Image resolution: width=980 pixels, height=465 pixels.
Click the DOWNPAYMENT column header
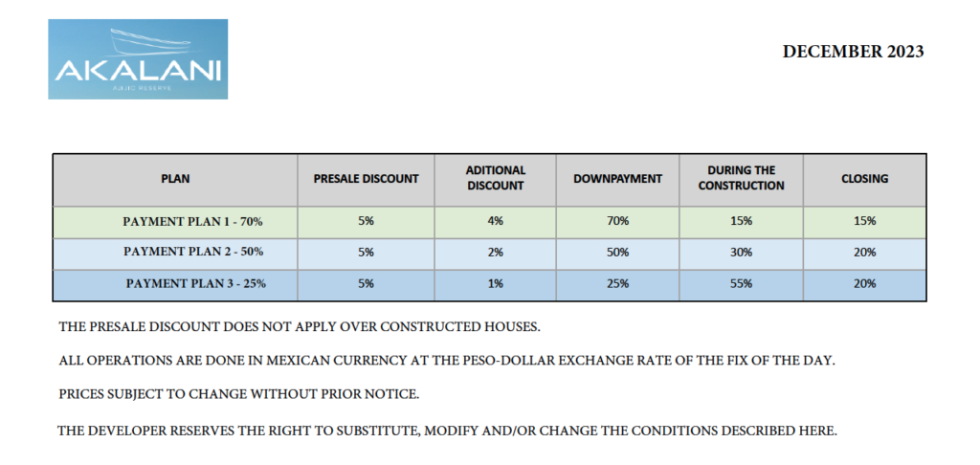pos(617,179)
